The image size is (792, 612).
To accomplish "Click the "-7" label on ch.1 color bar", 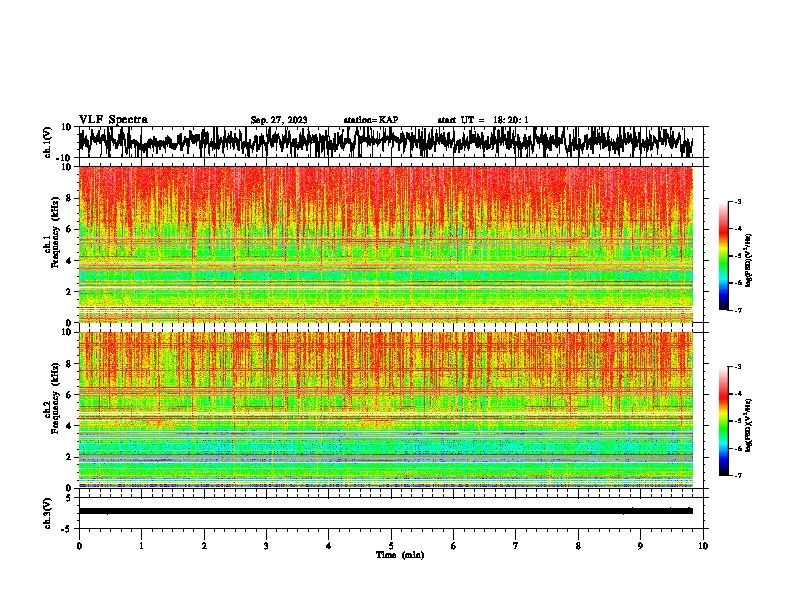I will (737, 310).
